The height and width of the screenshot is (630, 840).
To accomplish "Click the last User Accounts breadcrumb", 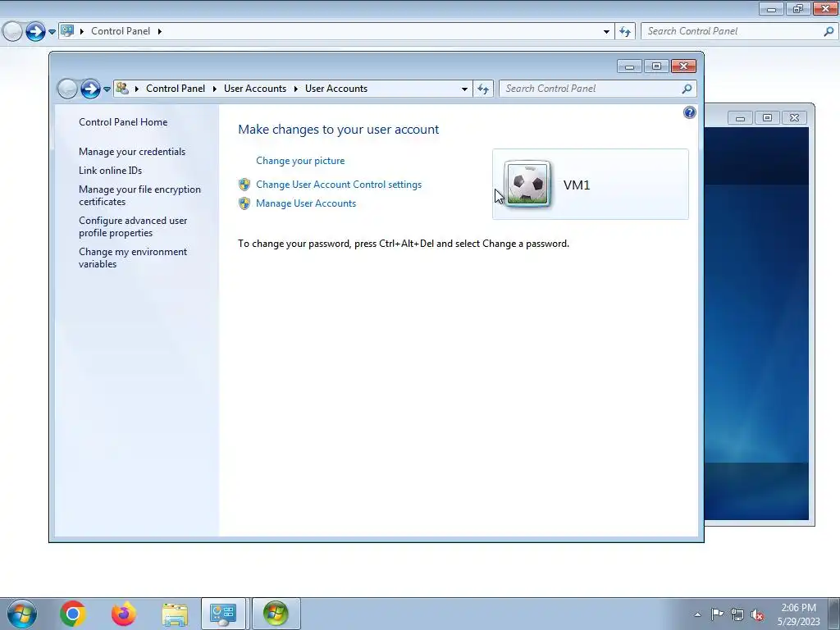I will coord(336,89).
